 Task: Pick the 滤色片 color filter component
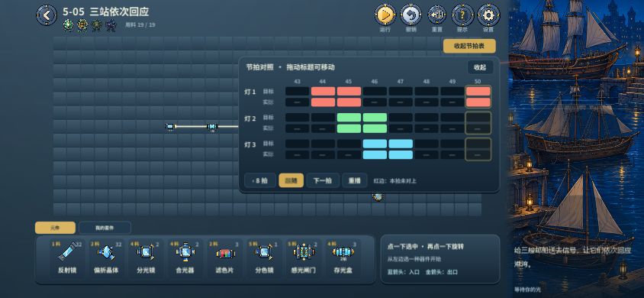point(224,258)
